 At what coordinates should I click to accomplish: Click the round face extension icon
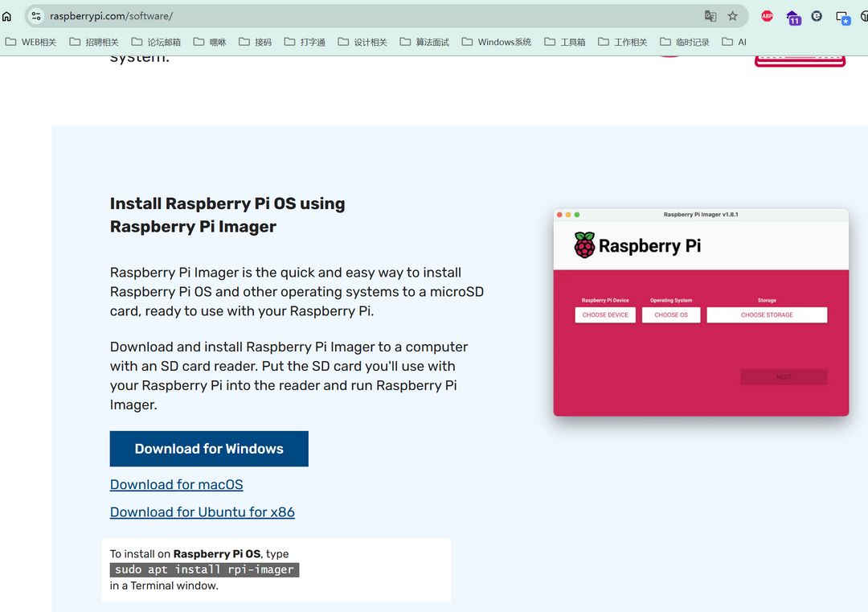click(817, 16)
